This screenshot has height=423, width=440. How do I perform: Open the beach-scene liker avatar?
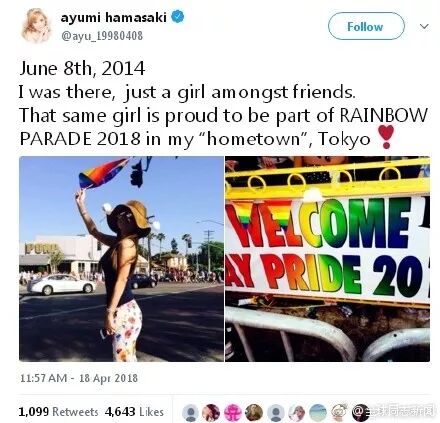(318, 413)
